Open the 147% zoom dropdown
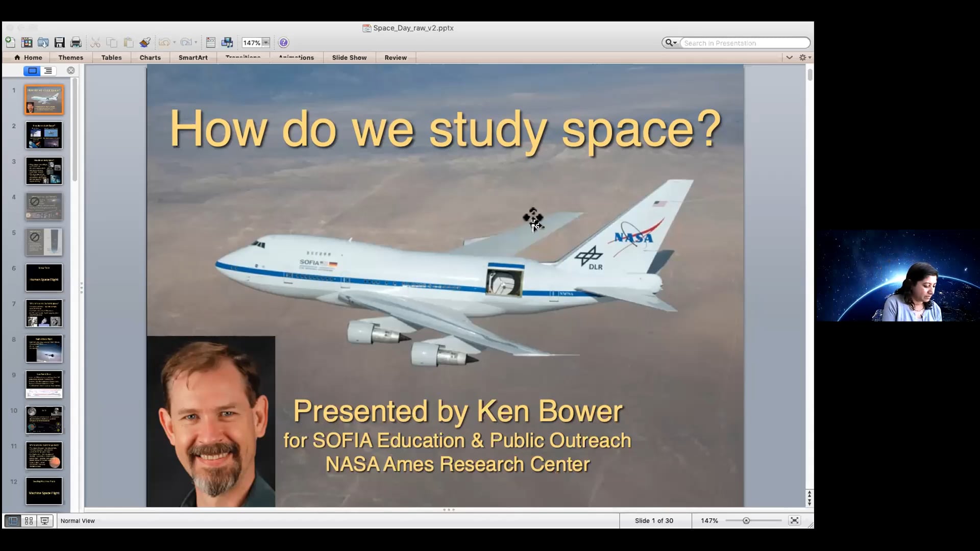Screen dimensions: 980x551 (x=266, y=43)
